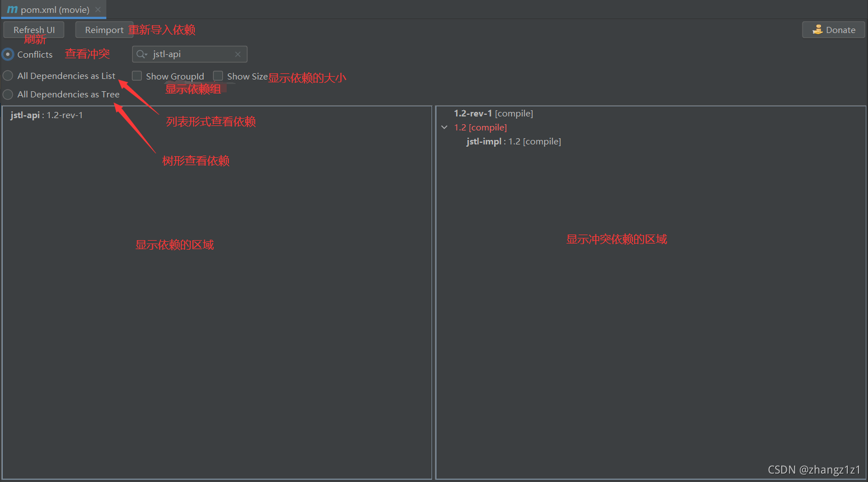Image resolution: width=868 pixels, height=482 pixels.
Task: Click the Maven icon on the pom.xml tab
Action: (x=12, y=10)
